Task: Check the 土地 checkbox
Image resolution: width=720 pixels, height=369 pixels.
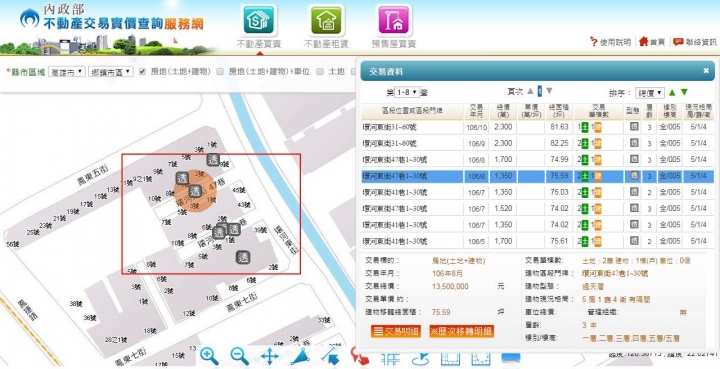Action: 320,72
